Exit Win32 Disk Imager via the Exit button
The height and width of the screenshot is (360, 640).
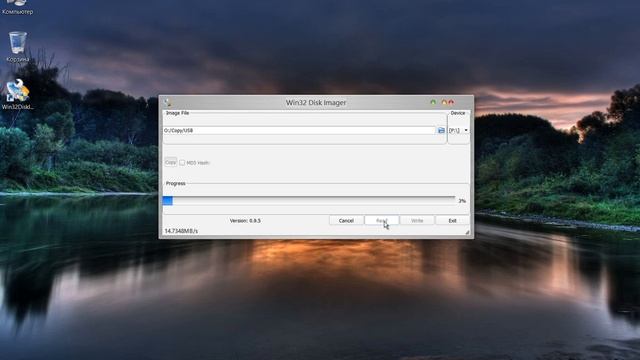(452, 220)
